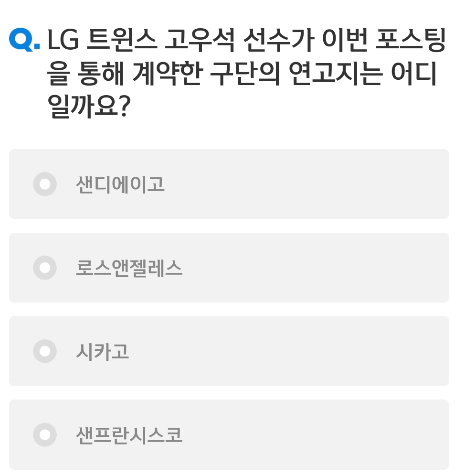455x476 pixels.
Task: Select the 샌디에이고 radio button
Action: (x=45, y=184)
